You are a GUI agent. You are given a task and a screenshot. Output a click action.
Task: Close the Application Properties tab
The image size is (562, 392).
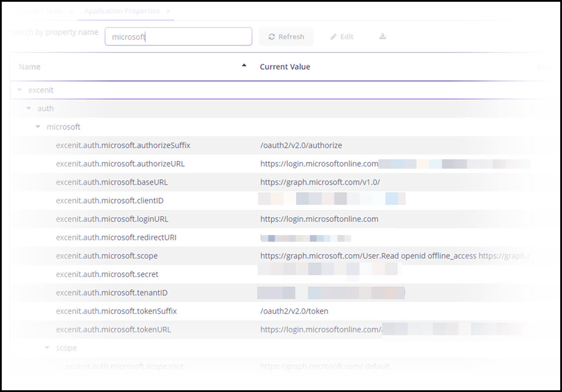point(168,11)
